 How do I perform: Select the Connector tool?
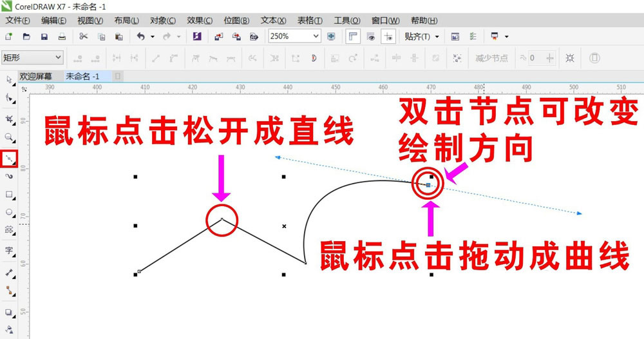pos(8,291)
